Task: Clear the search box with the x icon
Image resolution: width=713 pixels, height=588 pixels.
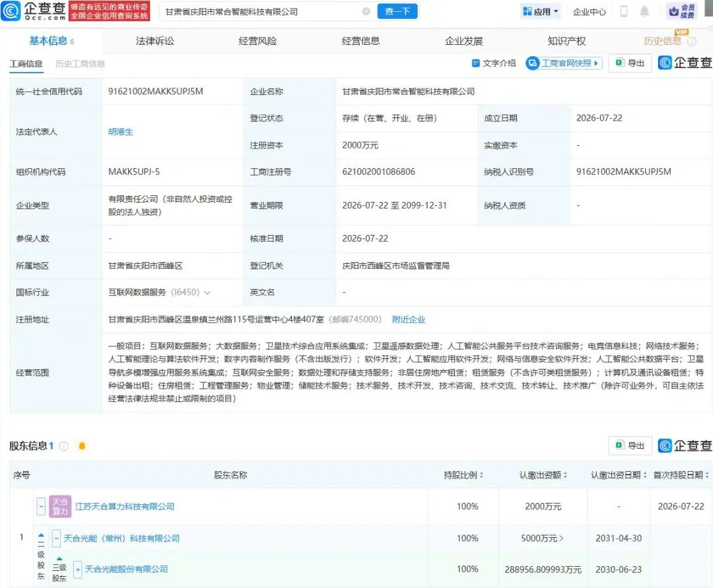Action: click(x=366, y=11)
